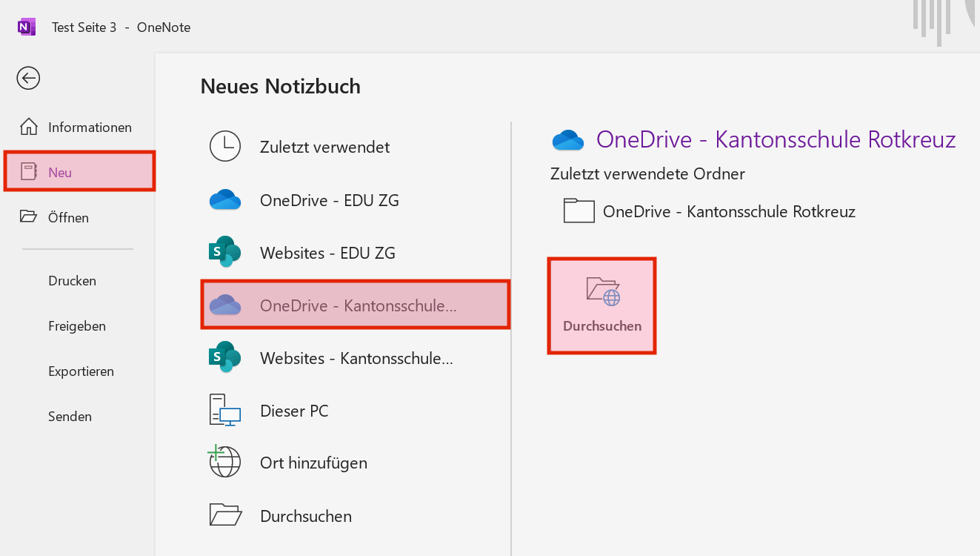Choose Zuletzt verwendet location
This screenshot has width=980, height=556.
(356, 147)
